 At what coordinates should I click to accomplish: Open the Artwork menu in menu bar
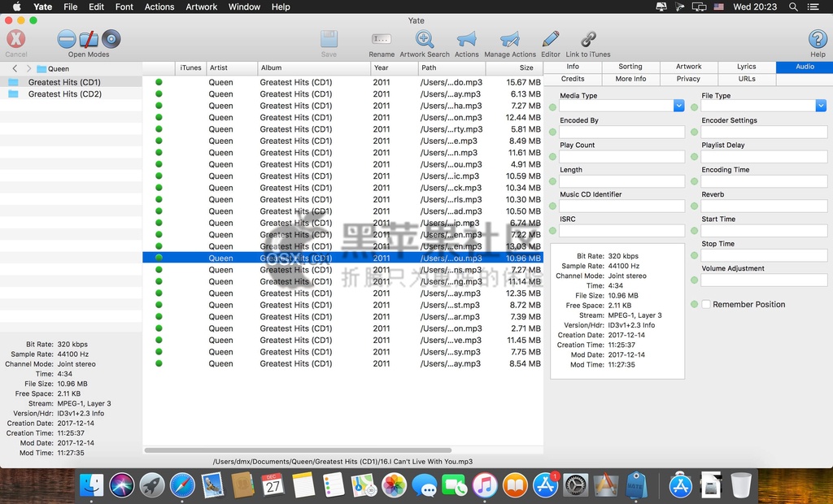tap(202, 7)
